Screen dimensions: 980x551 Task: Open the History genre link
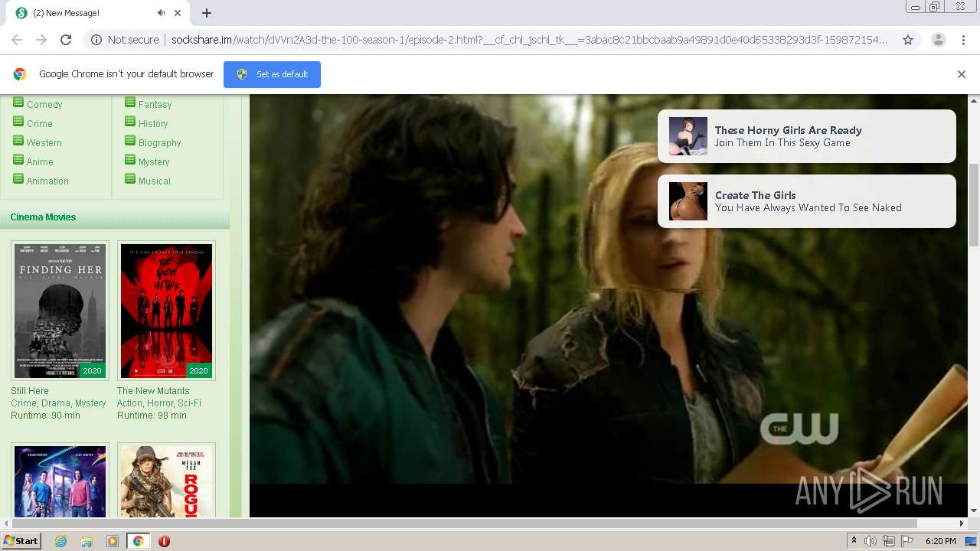click(x=153, y=124)
